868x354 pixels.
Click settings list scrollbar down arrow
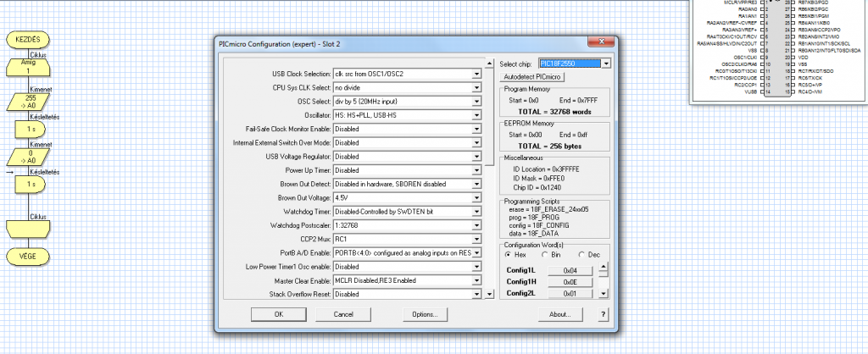point(489,295)
